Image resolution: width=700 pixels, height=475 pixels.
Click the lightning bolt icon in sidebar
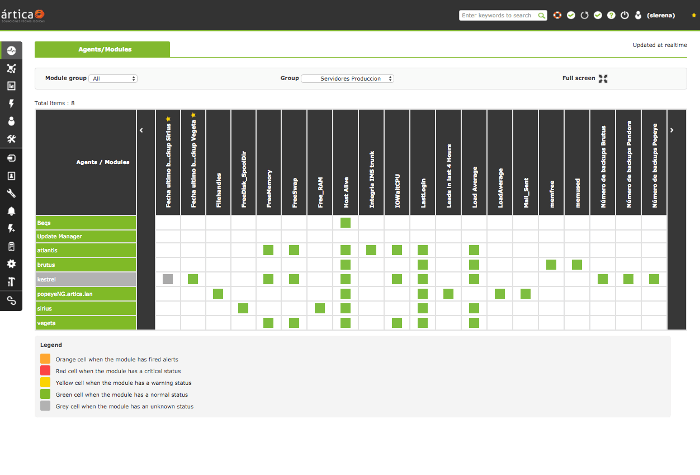tap(11, 103)
